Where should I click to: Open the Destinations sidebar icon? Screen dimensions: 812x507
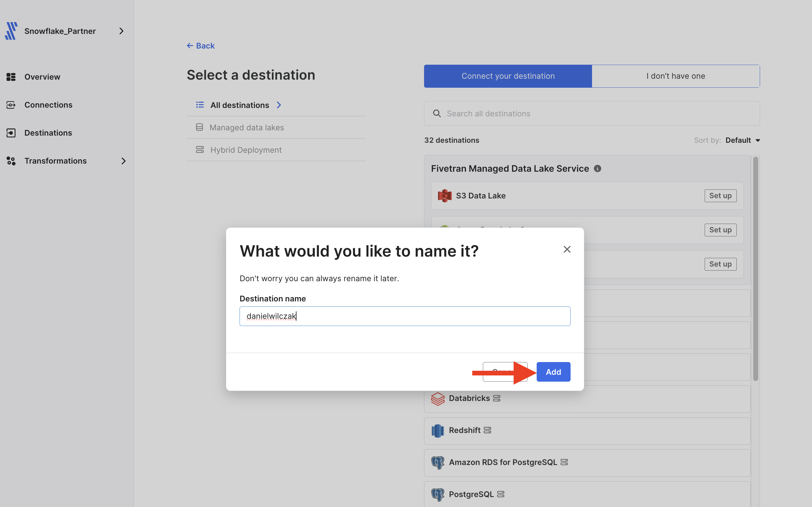pos(11,133)
